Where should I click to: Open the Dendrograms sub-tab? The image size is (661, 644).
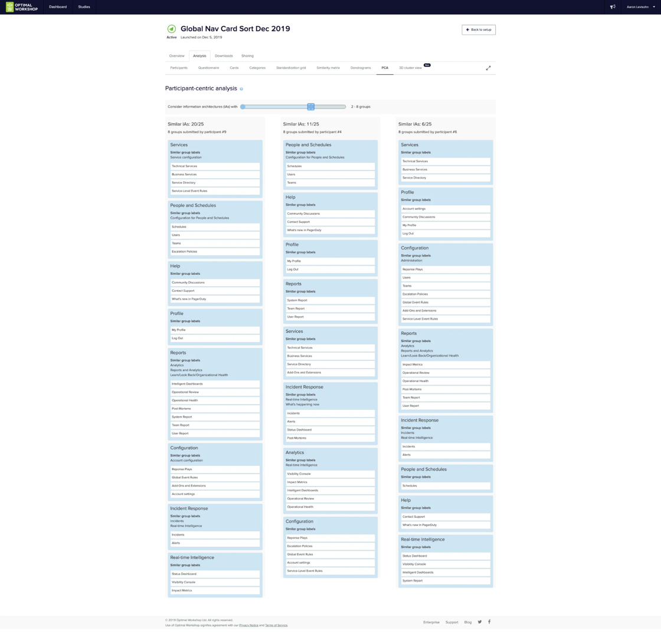click(361, 68)
